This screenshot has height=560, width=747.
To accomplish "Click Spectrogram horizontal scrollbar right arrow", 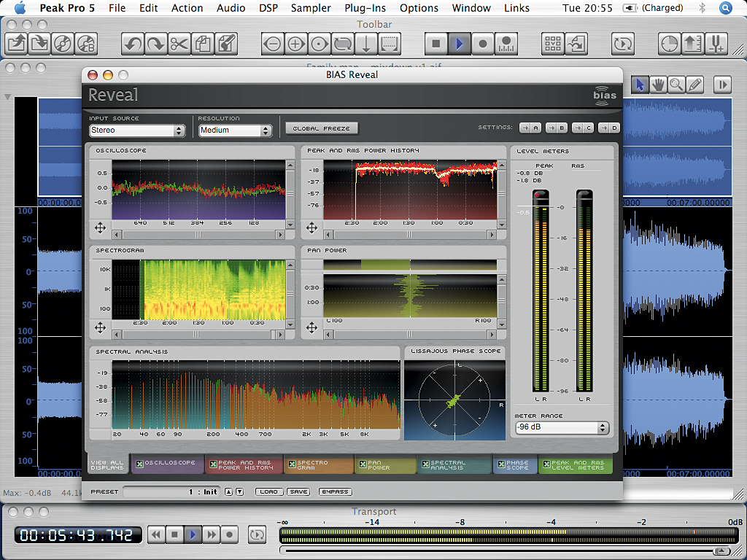I will (280, 335).
